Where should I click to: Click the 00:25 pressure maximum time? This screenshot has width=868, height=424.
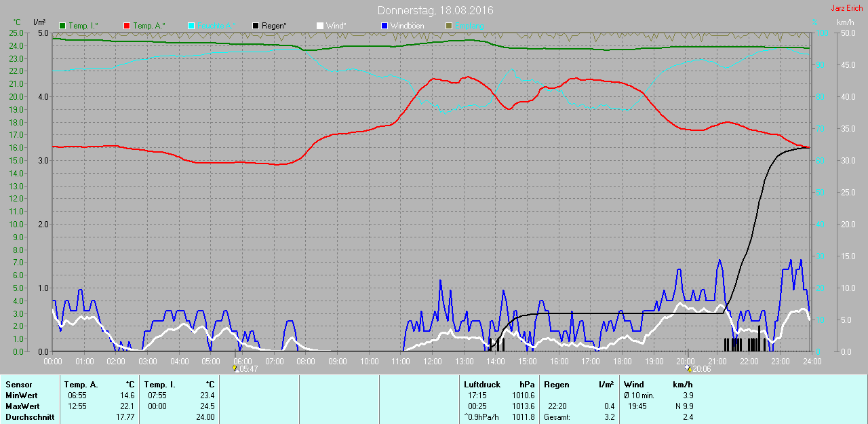point(477,406)
